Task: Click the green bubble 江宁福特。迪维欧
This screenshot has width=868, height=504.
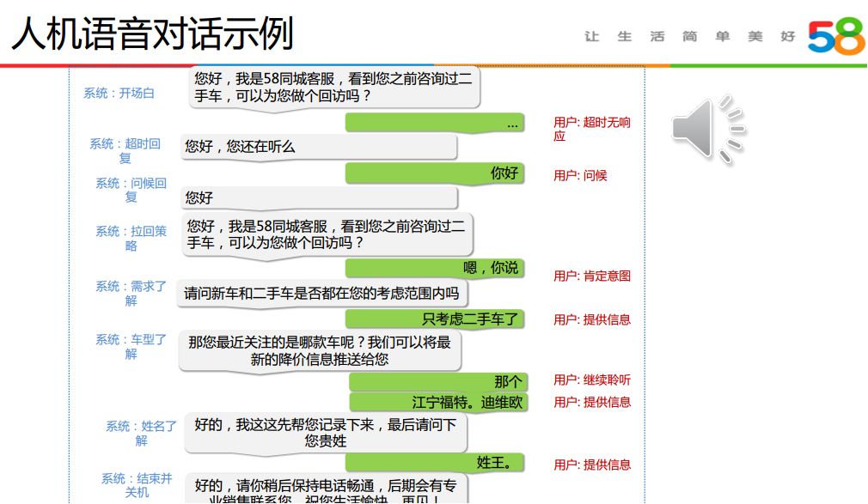Action: (438, 402)
